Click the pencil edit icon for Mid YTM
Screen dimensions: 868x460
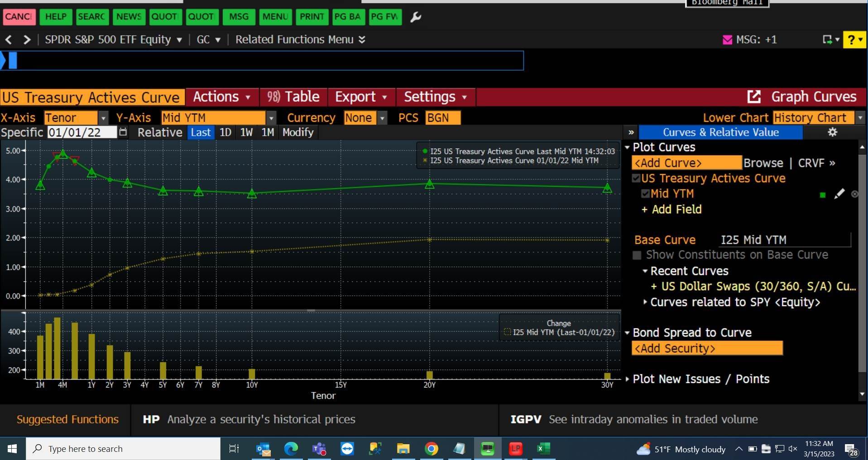point(839,194)
